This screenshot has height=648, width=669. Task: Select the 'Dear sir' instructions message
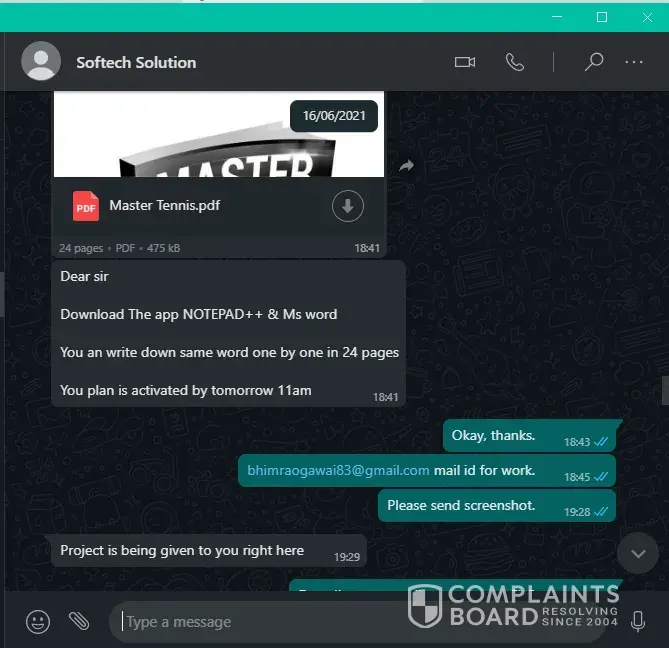[x=228, y=334]
